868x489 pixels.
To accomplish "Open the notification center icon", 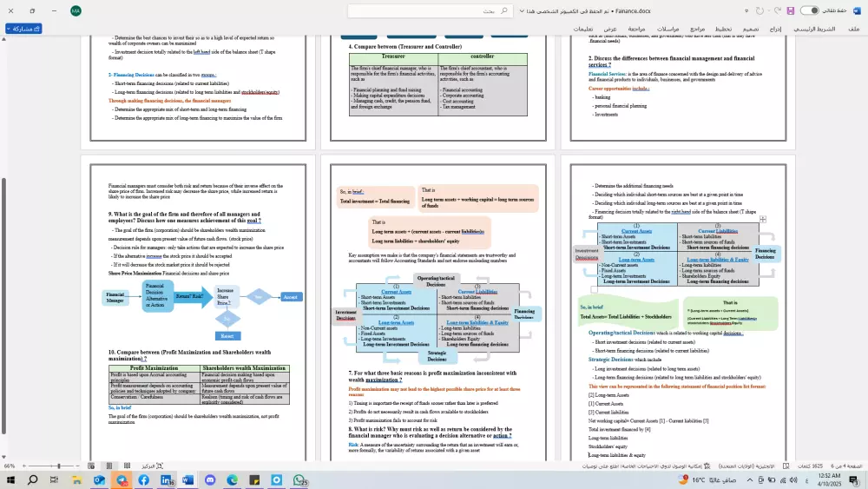I will tap(854, 479).
